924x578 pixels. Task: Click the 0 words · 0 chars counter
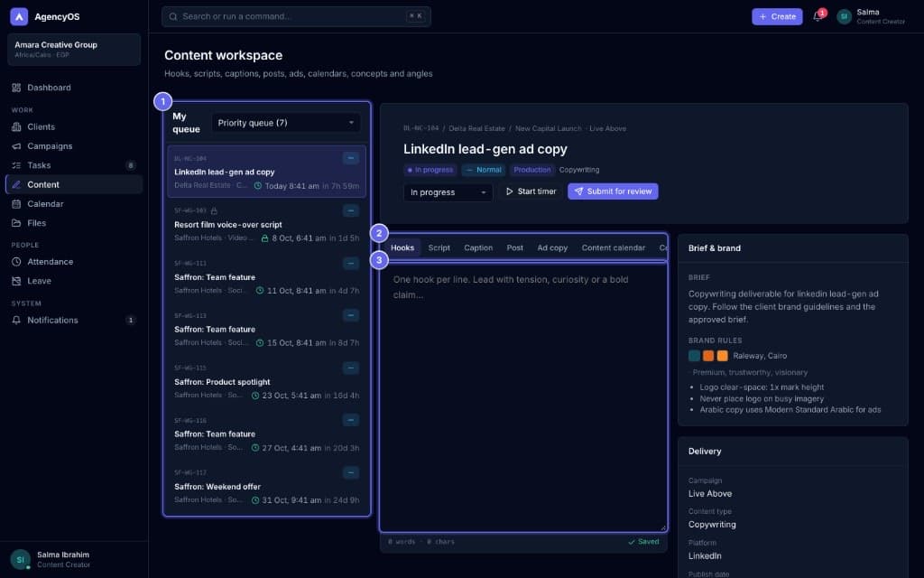pyautogui.click(x=421, y=542)
